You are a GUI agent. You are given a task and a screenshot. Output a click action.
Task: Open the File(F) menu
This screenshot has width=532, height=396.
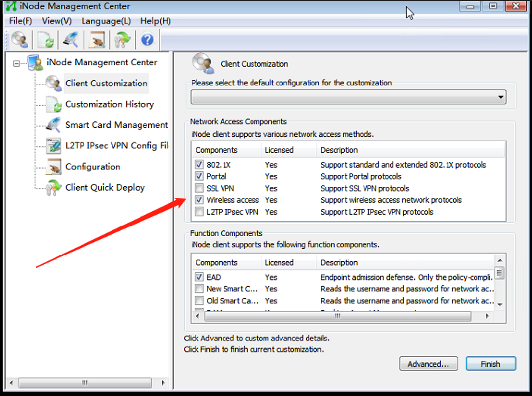click(x=21, y=21)
